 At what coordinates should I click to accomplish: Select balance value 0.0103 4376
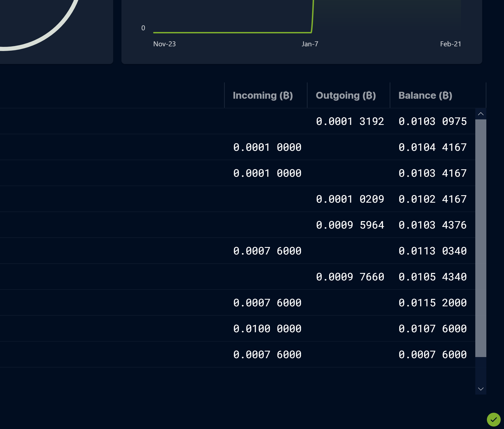pos(433,225)
